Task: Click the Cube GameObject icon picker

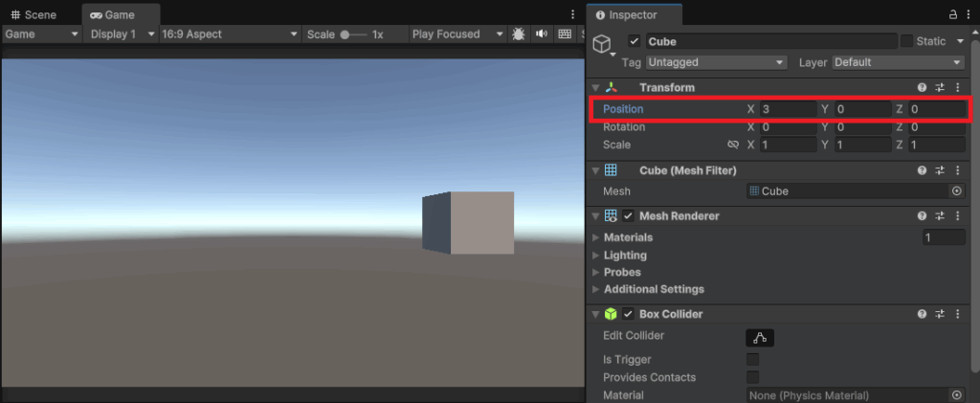Action: coord(604,46)
